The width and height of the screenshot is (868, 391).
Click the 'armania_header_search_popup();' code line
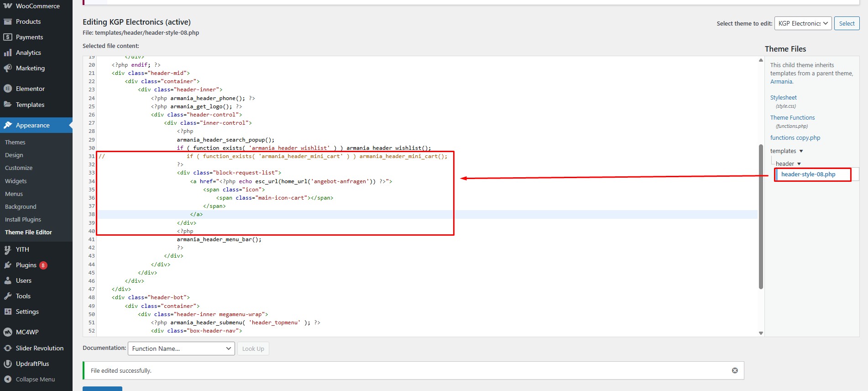(x=226, y=140)
